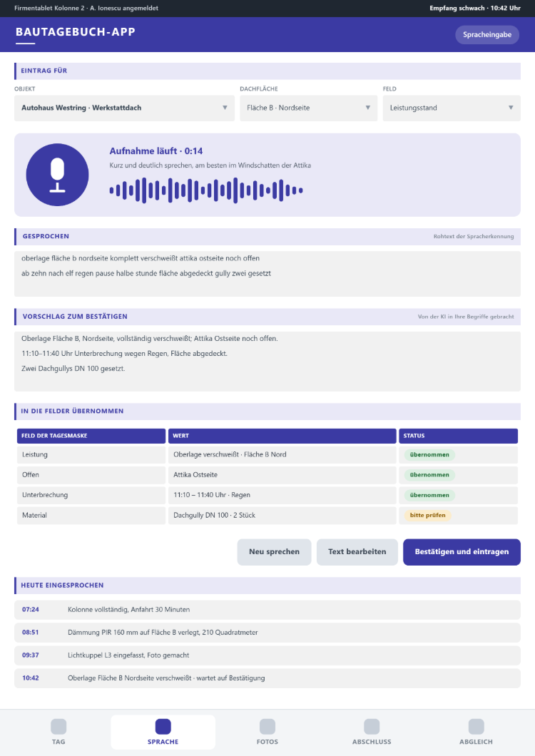Click the übernommen badge in Unterbrechung row
This screenshot has width=535, height=756.
pyautogui.click(x=429, y=495)
